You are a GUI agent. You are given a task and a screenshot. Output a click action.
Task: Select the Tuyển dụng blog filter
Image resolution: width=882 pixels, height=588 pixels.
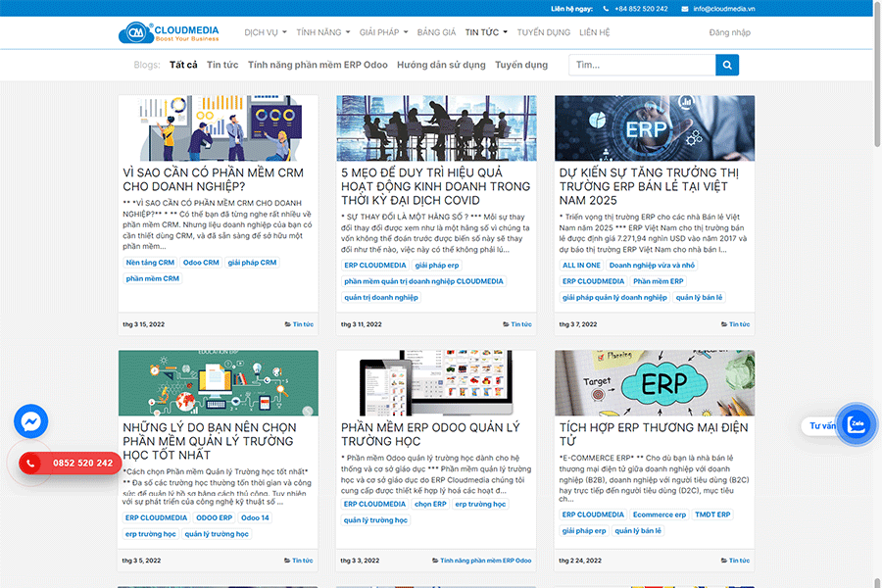[x=521, y=65]
